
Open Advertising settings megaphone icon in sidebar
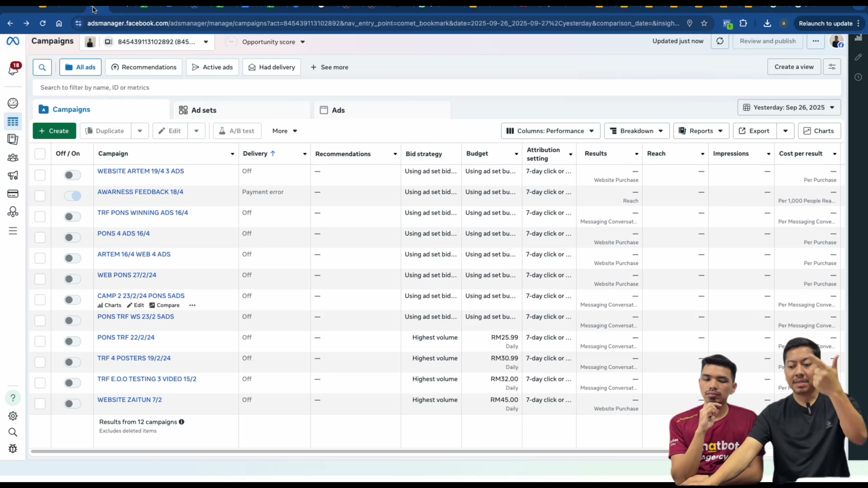(13, 175)
